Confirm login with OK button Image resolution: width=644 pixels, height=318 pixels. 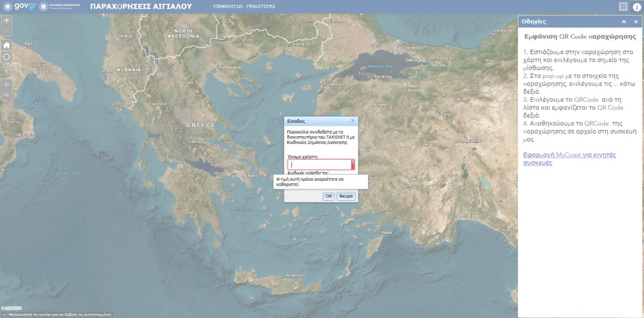[329, 196]
